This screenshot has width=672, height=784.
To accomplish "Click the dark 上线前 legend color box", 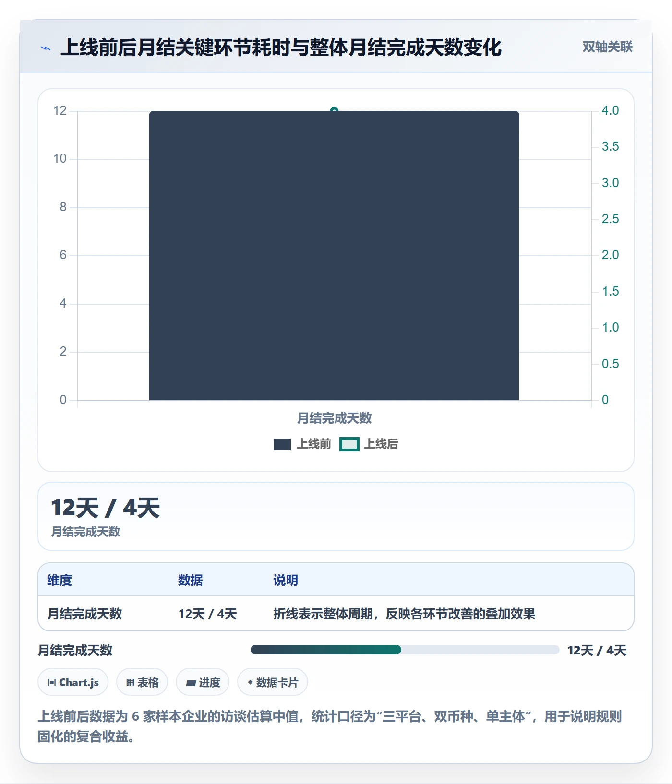I will coord(282,444).
